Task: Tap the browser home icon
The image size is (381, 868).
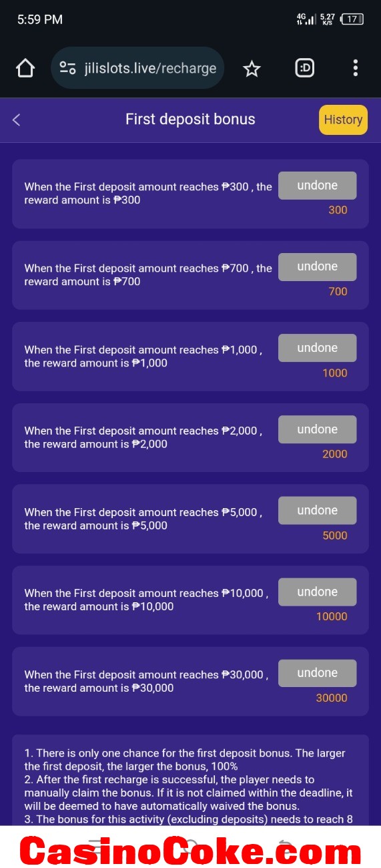Action: (x=25, y=68)
